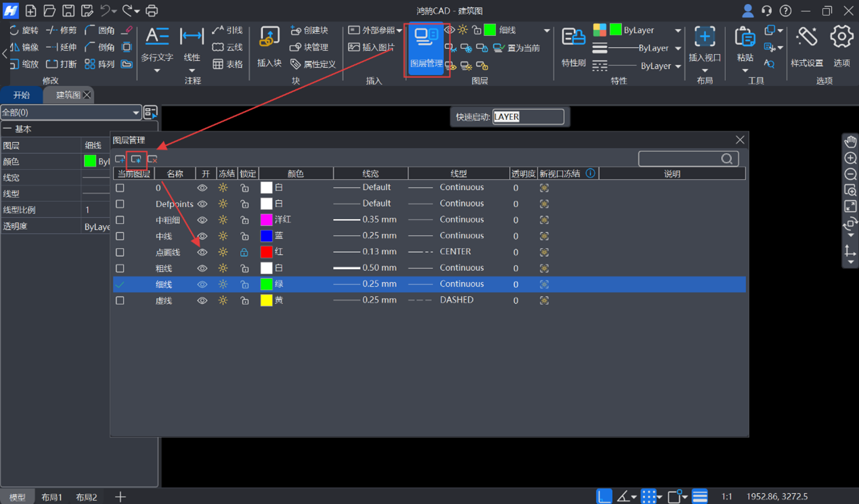Viewport: 859px width, 504px height.
Task: Open the 细线 layer dropdown in ribbon
Action: tap(546, 30)
